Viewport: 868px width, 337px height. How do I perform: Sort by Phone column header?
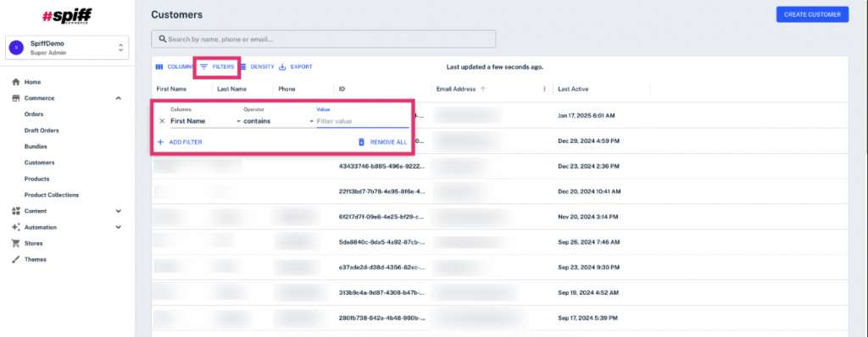point(287,89)
